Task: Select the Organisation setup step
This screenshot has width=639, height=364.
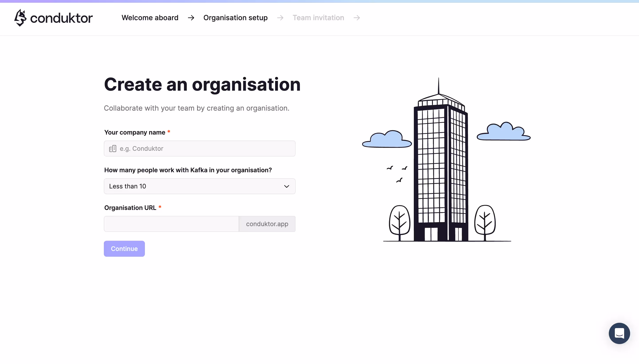Action: click(x=235, y=18)
